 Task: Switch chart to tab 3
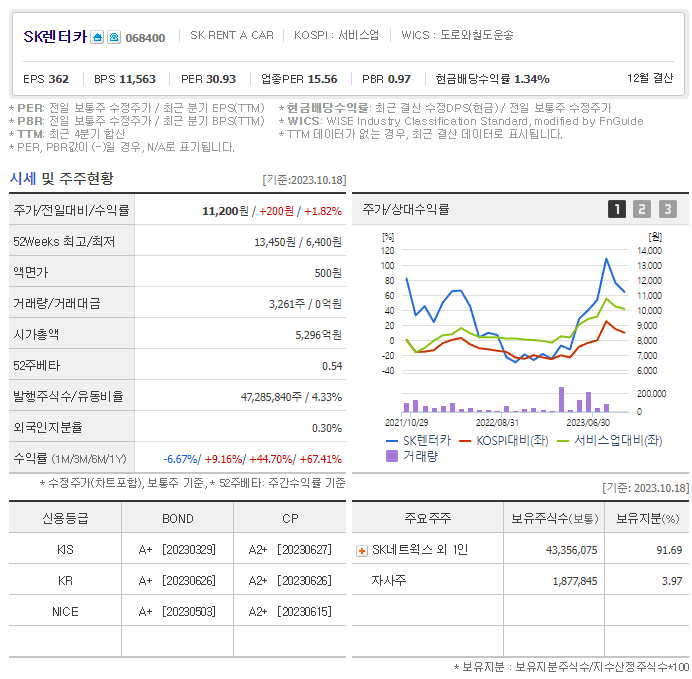667,209
